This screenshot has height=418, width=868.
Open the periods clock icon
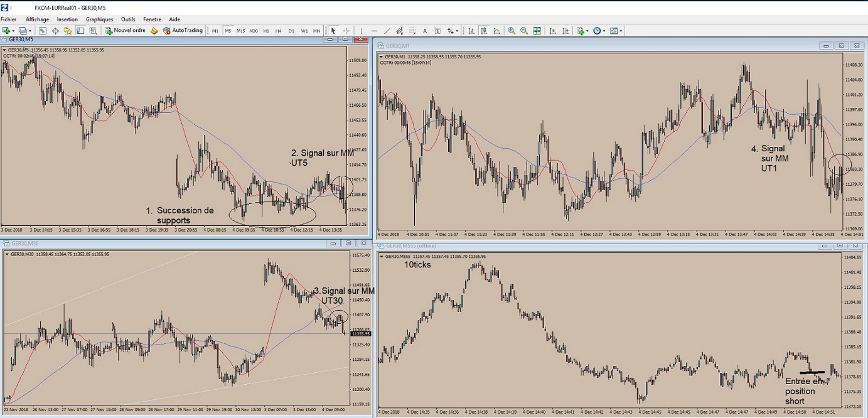pos(597,31)
